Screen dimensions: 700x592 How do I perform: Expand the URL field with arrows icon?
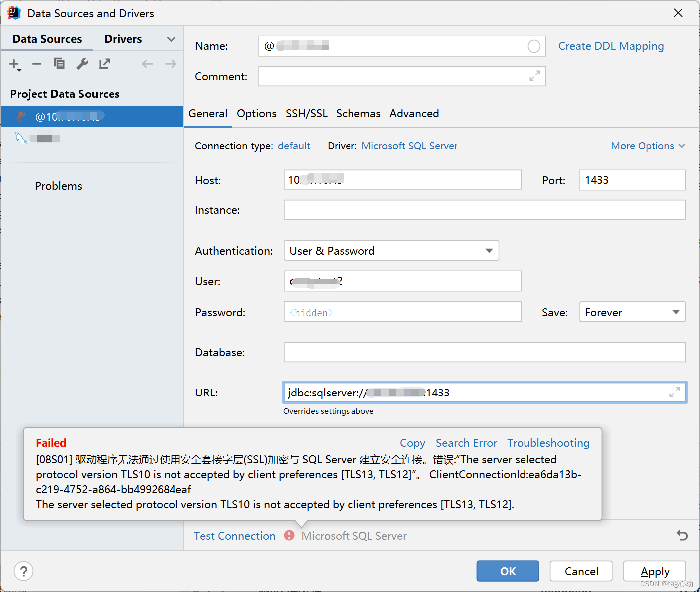coord(675,393)
